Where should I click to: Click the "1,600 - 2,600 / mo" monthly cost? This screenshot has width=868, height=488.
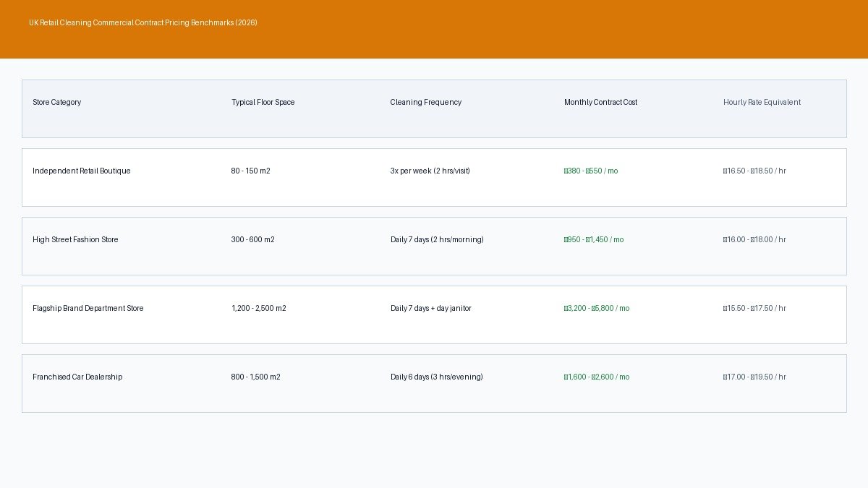597,377
